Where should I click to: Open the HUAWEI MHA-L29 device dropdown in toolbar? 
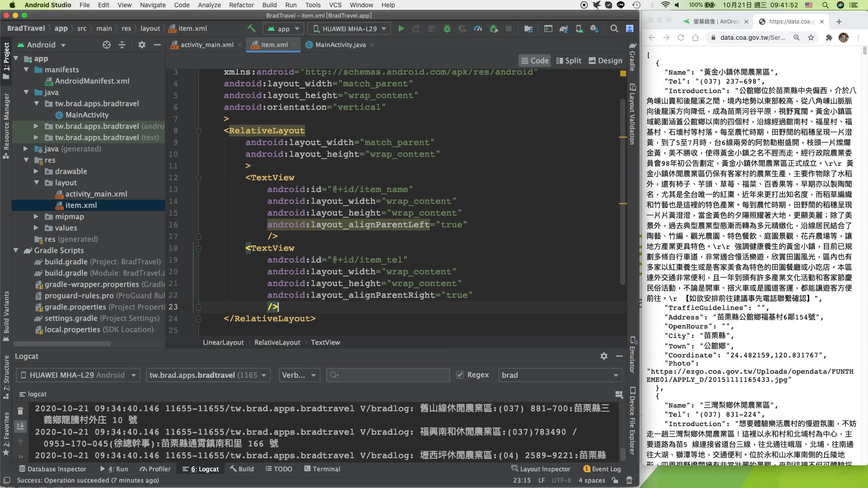click(349, 28)
